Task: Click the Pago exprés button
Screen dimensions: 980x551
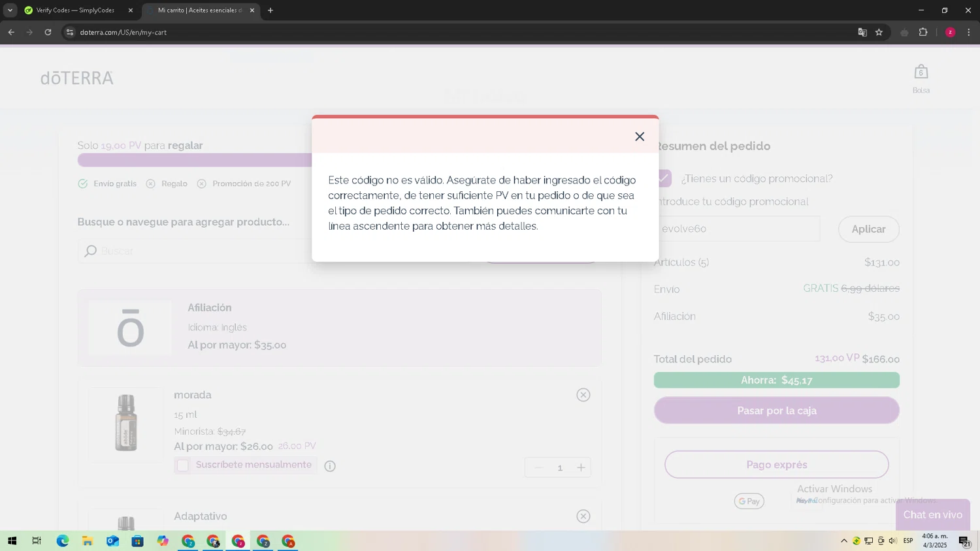Action: pos(777,465)
